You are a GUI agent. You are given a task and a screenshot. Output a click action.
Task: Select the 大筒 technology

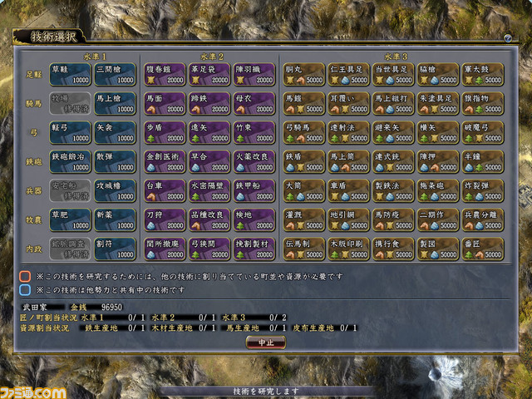303,191
